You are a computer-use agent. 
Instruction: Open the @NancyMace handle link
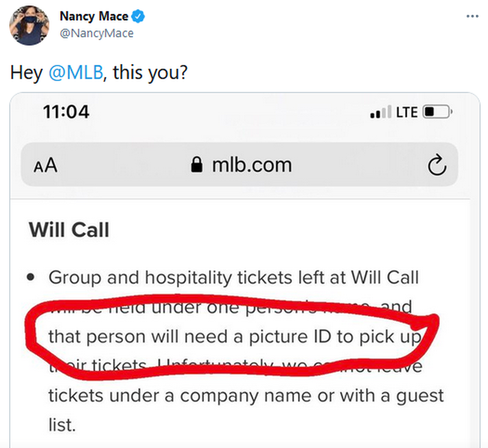coord(97,33)
